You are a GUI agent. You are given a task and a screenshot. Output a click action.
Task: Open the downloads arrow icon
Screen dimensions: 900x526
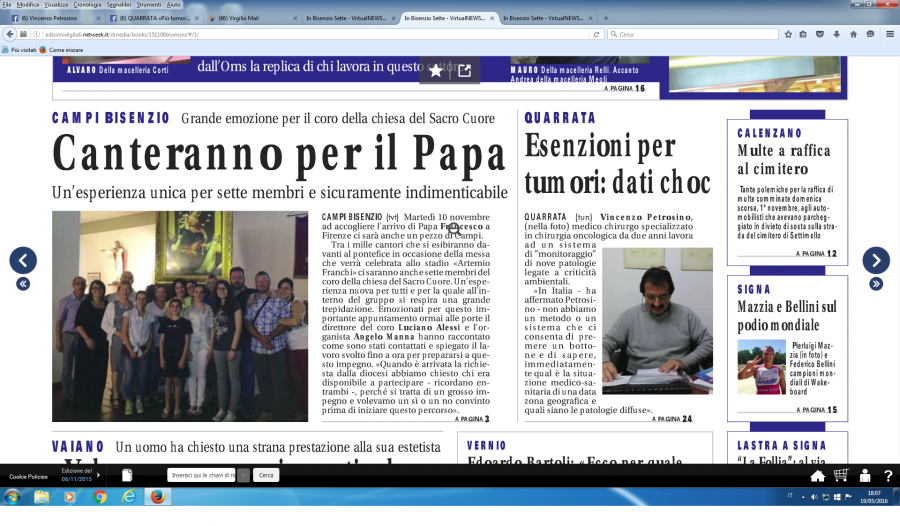click(x=836, y=34)
